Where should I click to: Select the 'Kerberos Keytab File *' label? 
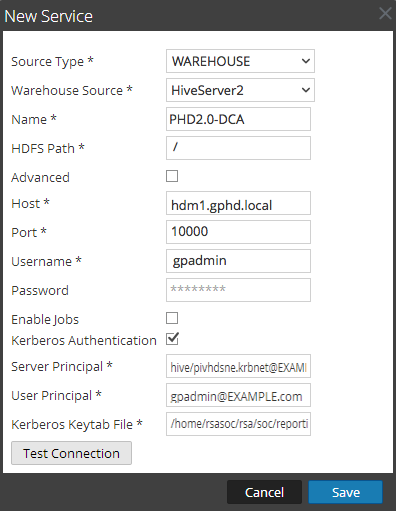coord(77,425)
